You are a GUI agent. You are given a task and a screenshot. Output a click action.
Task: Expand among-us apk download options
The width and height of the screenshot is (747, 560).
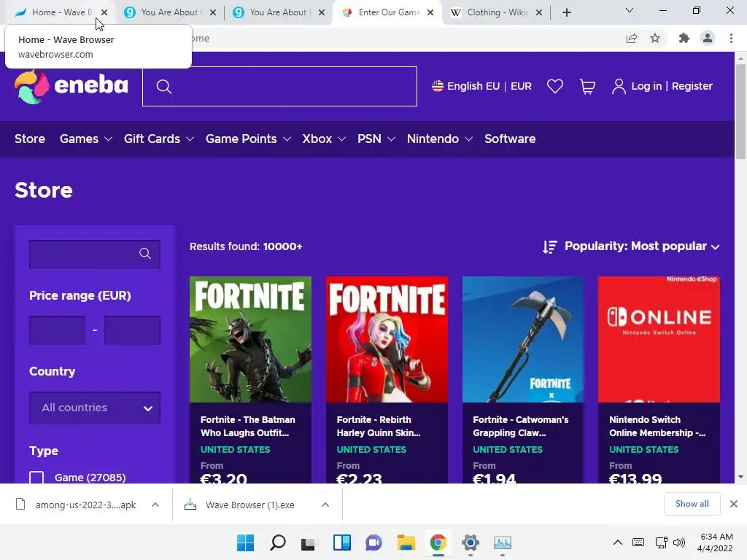155,505
